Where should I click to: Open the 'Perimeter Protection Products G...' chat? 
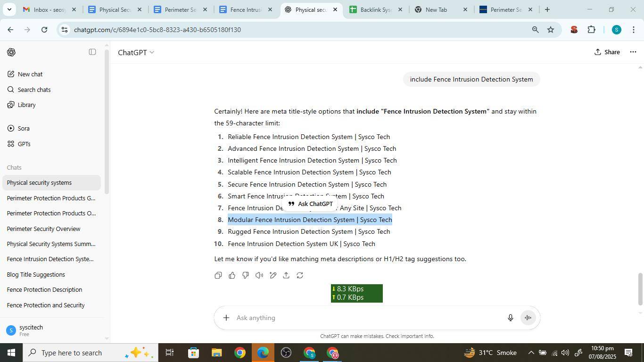[51, 198]
